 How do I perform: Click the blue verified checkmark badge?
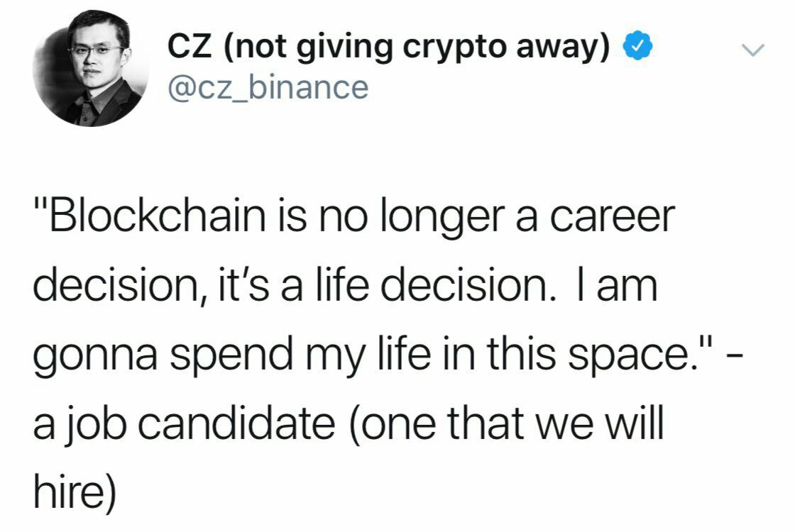click(x=637, y=45)
